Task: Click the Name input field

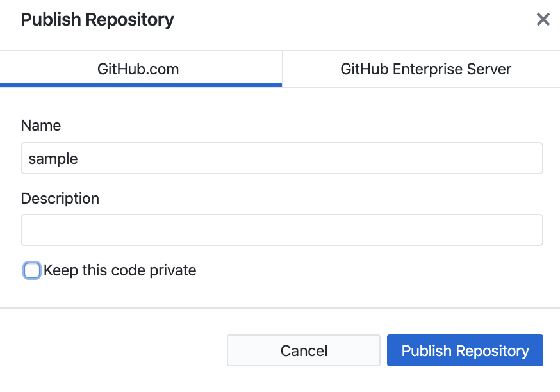Action: [x=282, y=158]
